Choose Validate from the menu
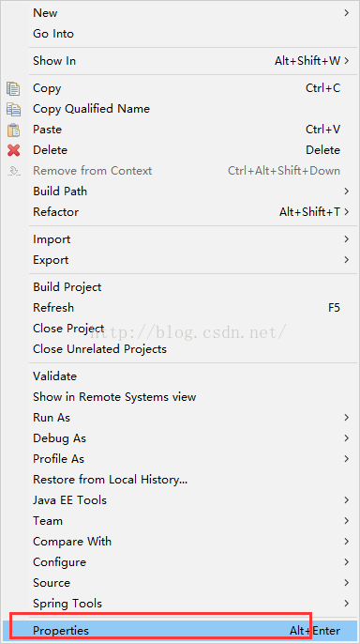 click(180, 376)
